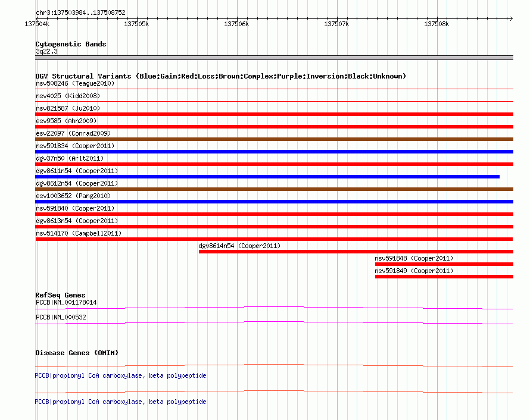Click the brown bar under dgv8612n54
The height and width of the screenshot is (420, 530).
[274, 189]
